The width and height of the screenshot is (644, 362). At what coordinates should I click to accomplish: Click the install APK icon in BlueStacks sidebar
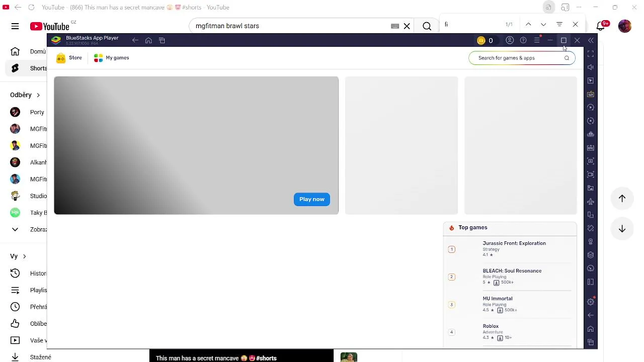591,148
